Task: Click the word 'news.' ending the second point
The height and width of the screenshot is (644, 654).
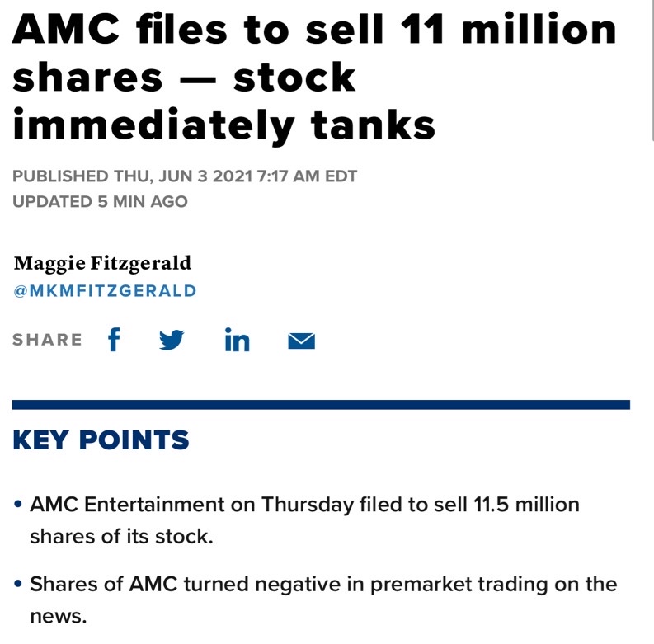Action: tap(59, 616)
